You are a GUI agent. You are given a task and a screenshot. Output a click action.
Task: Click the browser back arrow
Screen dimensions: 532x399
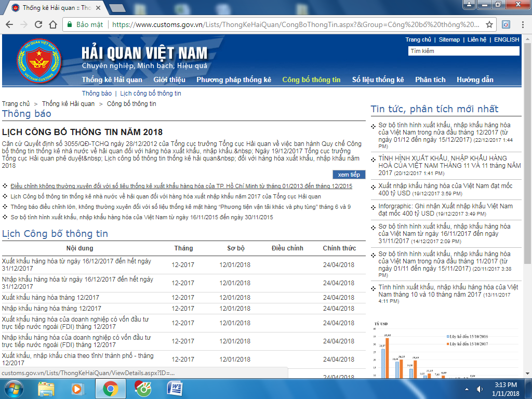point(9,24)
